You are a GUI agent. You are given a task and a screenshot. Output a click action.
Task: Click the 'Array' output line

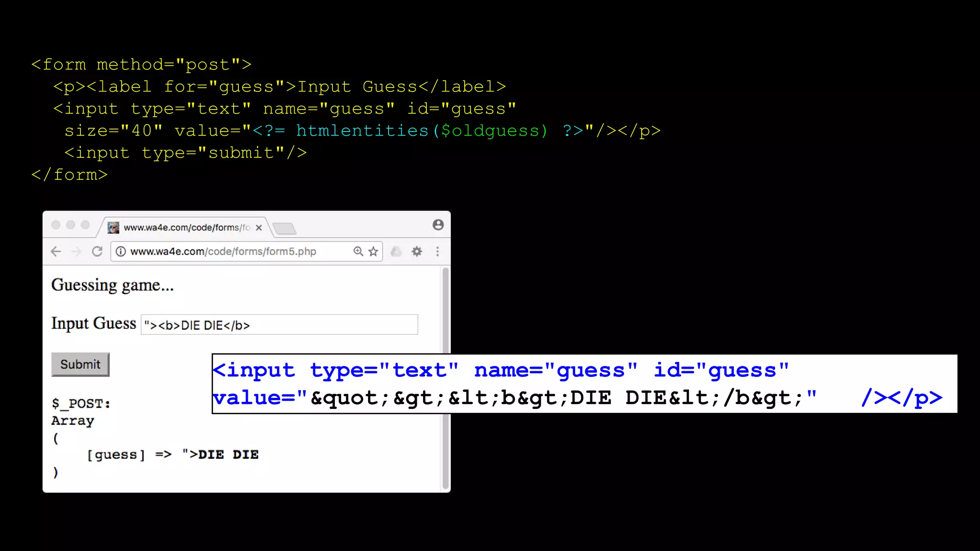click(73, 421)
